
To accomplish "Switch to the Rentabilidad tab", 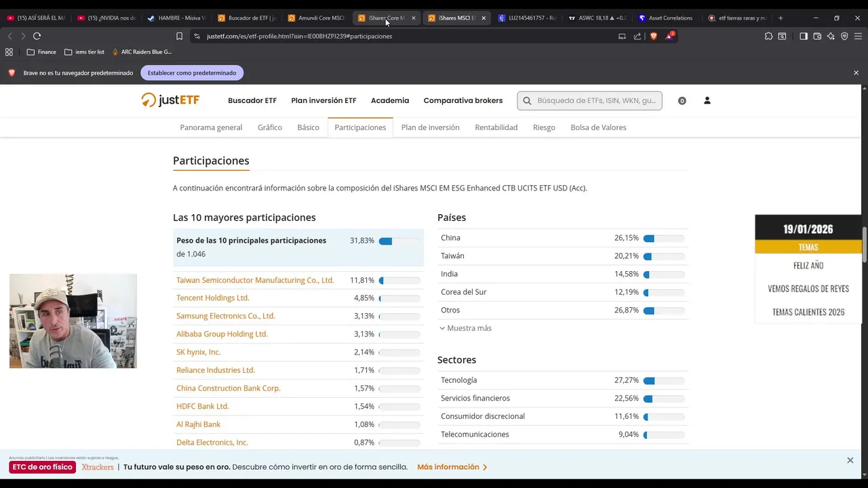I will point(496,127).
